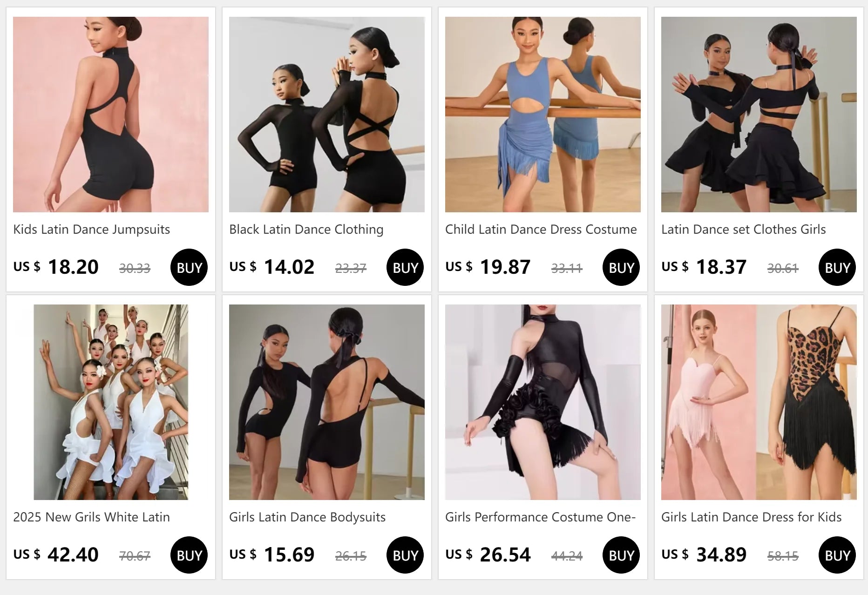Click BUY for Black Latin Dance Clothing
Image resolution: width=868 pixels, height=595 pixels.
point(405,267)
